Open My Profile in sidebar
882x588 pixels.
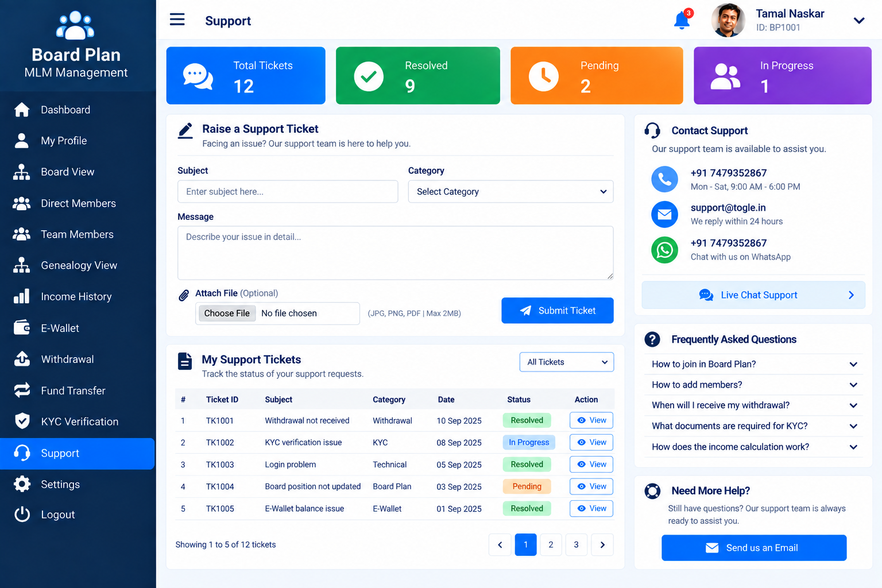point(78,141)
